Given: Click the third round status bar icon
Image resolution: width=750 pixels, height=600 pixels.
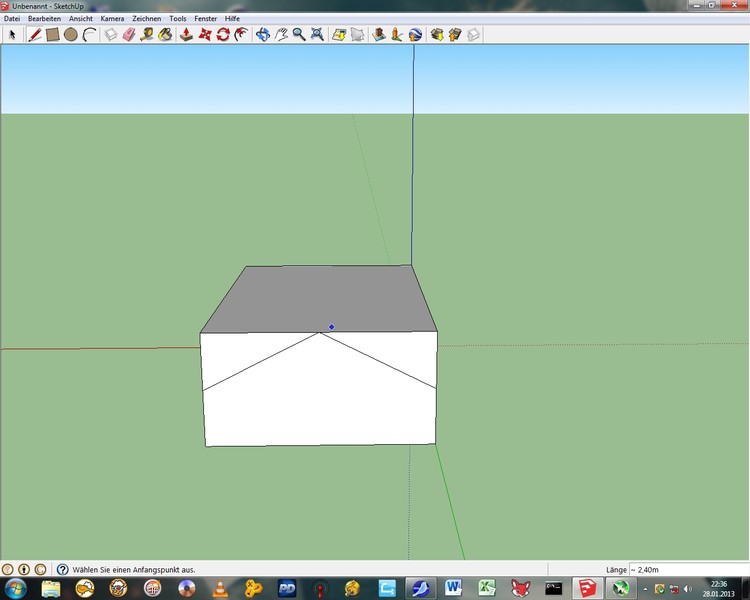Looking at the screenshot, I should (x=41, y=569).
